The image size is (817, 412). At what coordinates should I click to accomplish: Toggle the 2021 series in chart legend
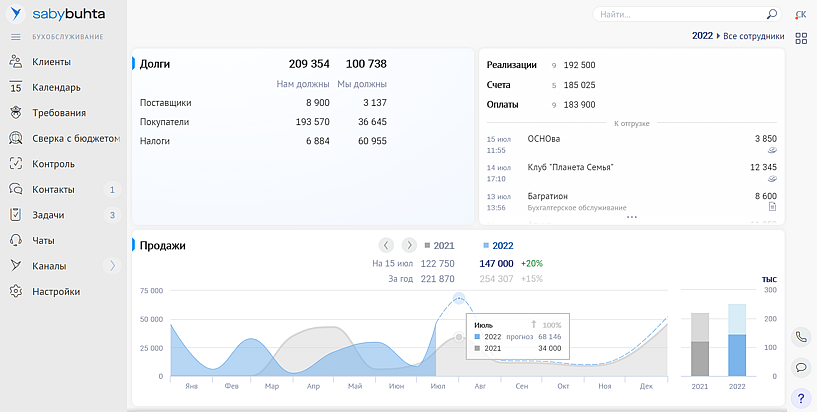(439, 245)
